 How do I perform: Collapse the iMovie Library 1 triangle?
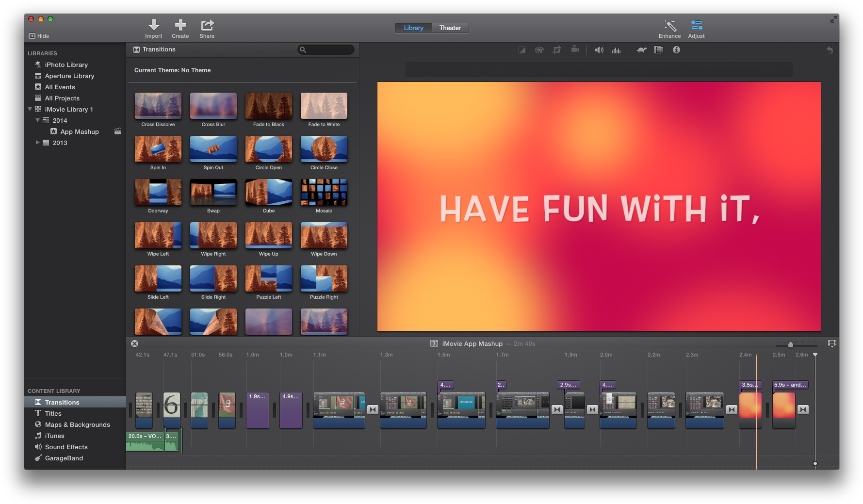(30, 109)
